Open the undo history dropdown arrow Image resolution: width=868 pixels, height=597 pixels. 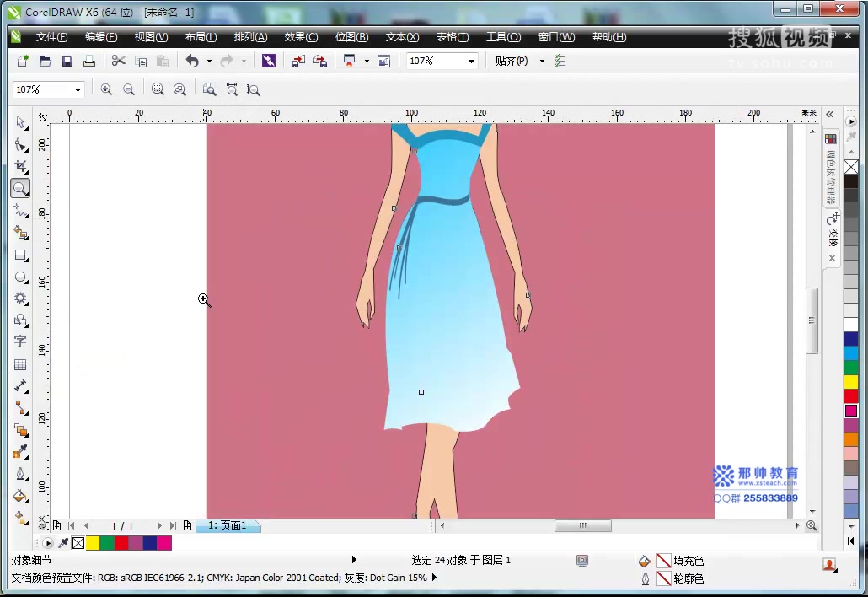[x=209, y=61]
